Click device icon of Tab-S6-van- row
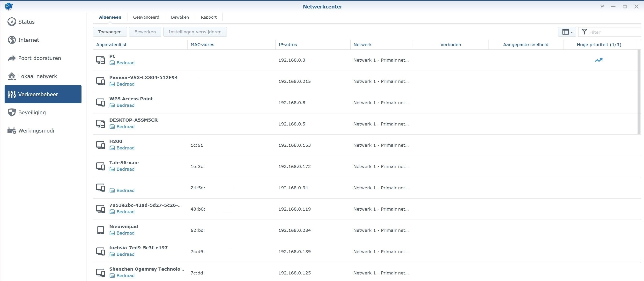Viewport: 644px width, 281px height. [x=101, y=166]
